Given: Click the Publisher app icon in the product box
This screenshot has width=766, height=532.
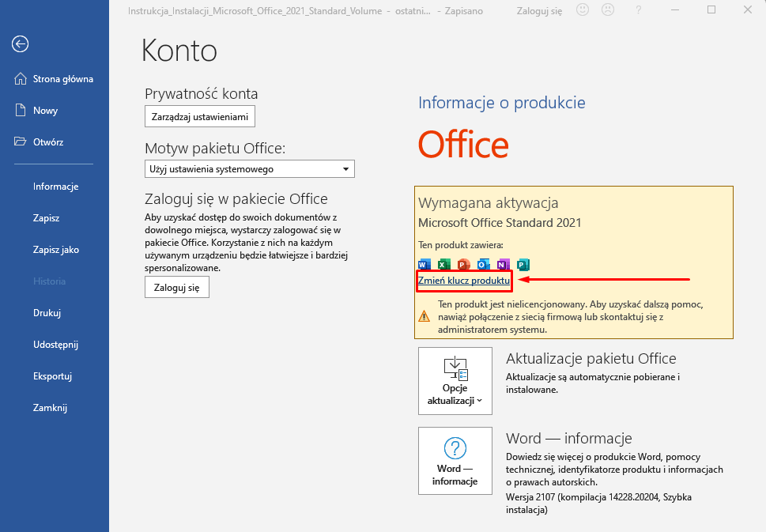Looking at the screenshot, I should click(523, 265).
